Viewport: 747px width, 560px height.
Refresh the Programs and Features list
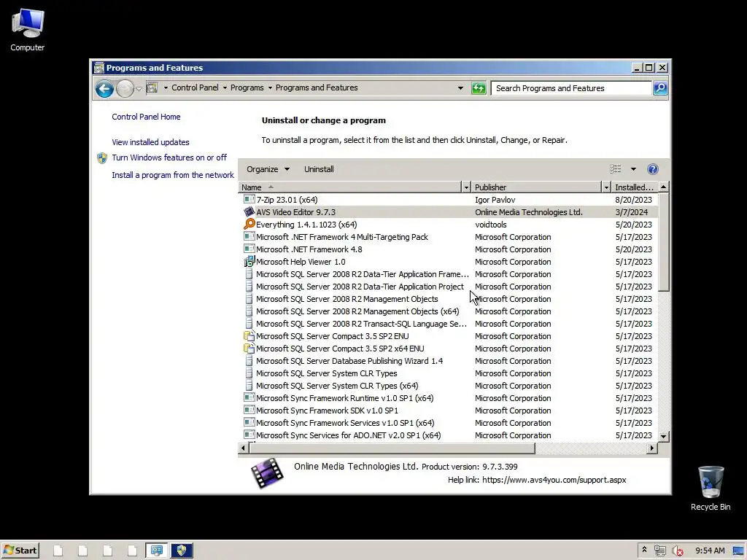pyautogui.click(x=479, y=88)
